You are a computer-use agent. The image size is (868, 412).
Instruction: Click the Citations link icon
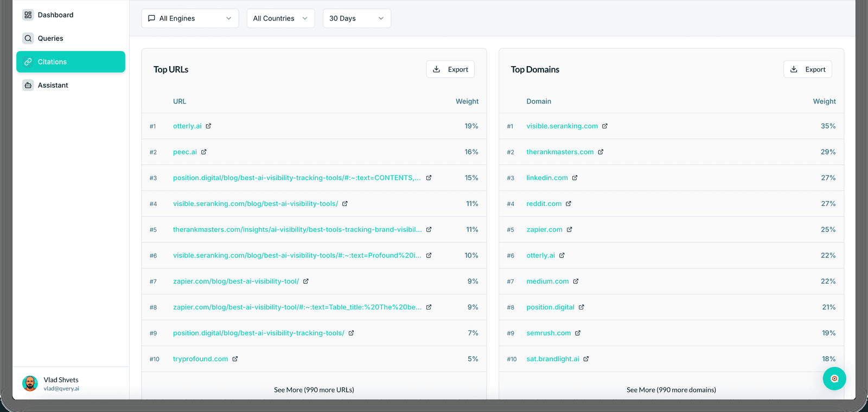tap(28, 62)
